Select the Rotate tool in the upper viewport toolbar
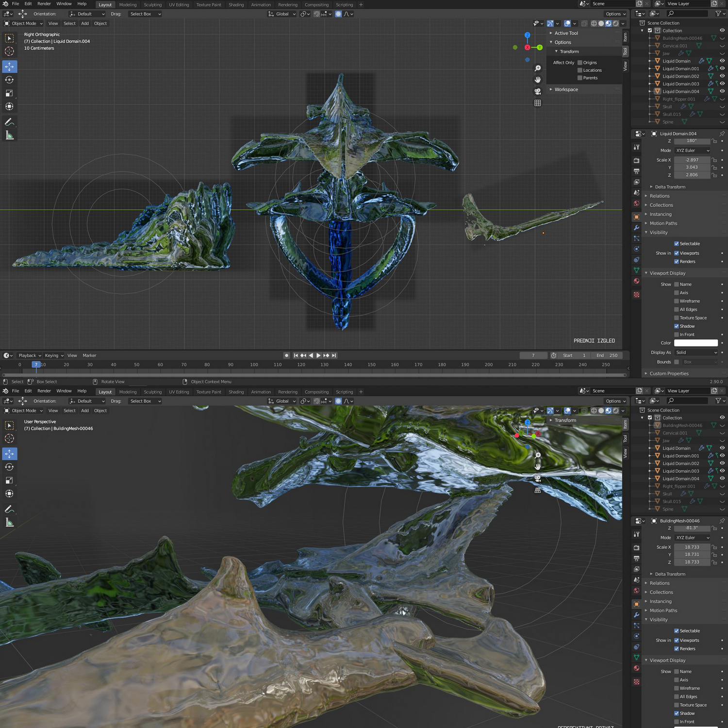Image resolution: width=728 pixels, height=728 pixels. point(9,80)
